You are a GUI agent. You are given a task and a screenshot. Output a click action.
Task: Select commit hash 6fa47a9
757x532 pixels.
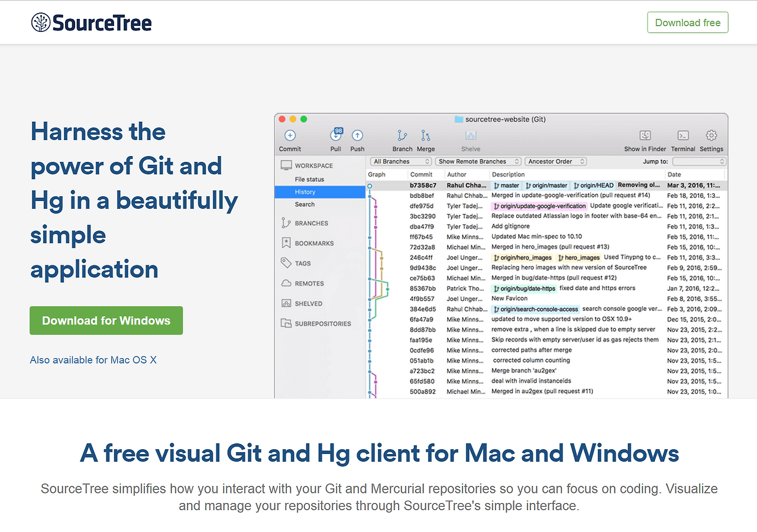[422, 319]
